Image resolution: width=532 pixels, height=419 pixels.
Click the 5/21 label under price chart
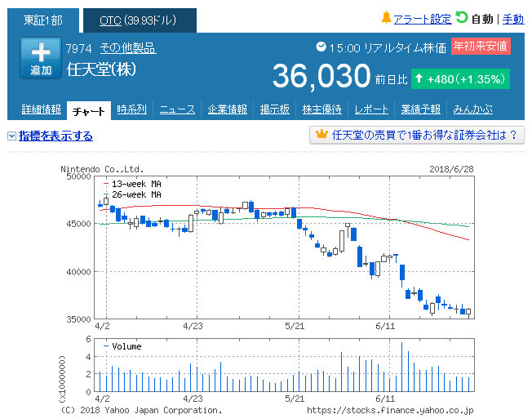(295, 327)
